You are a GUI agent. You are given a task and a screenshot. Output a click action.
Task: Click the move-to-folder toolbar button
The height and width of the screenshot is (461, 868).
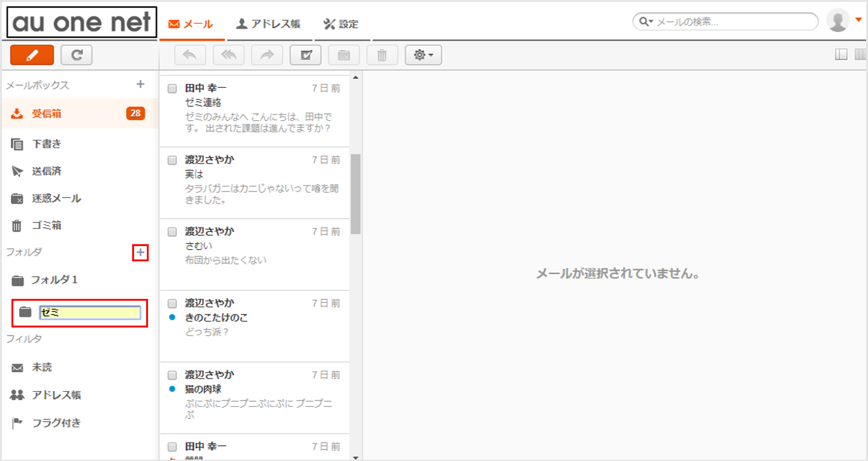click(344, 55)
